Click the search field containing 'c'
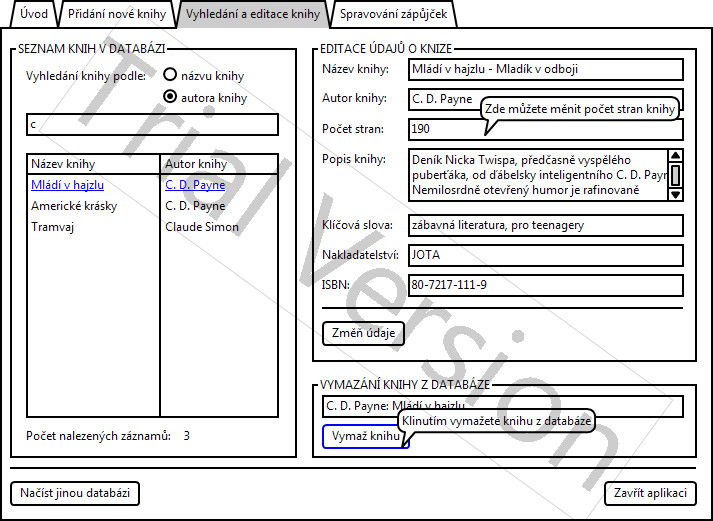The image size is (713, 521). point(152,125)
